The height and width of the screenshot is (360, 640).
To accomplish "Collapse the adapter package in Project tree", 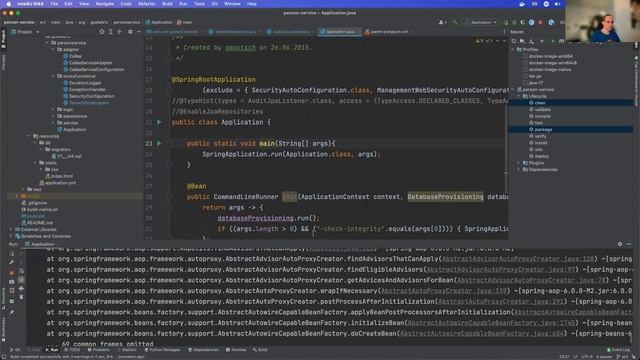I will (x=53, y=49).
